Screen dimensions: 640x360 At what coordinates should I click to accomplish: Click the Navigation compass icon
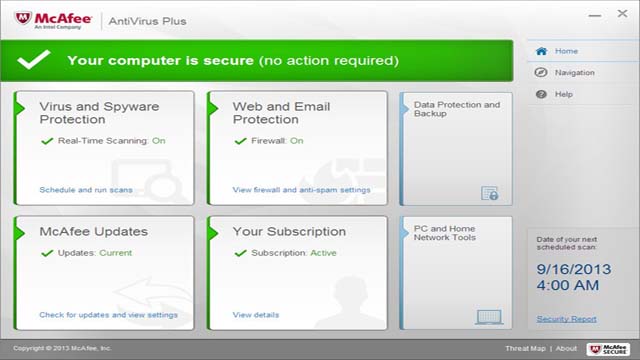tap(541, 73)
